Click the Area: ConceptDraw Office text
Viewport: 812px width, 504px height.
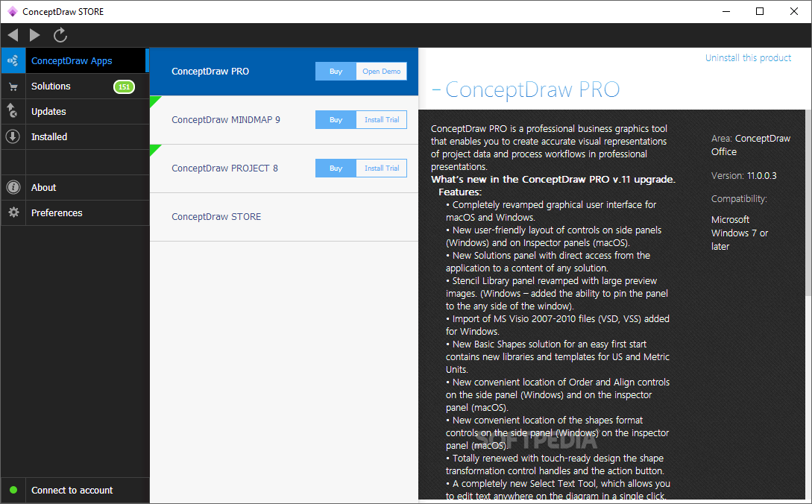[751, 145]
